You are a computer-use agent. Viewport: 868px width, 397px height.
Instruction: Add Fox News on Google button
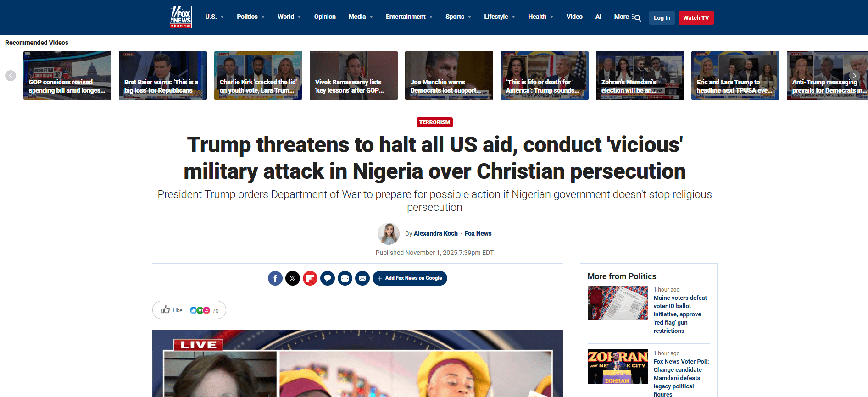point(410,278)
